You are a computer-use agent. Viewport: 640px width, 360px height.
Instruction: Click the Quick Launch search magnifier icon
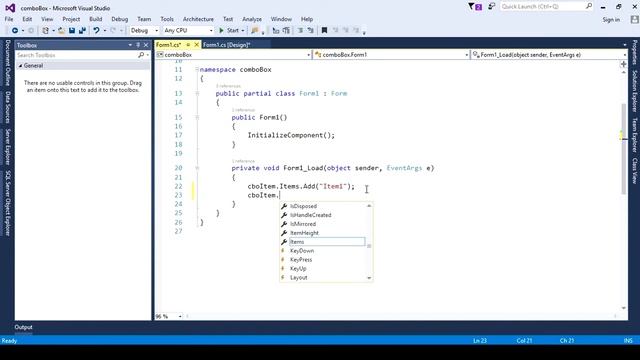click(x=589, y=6)
